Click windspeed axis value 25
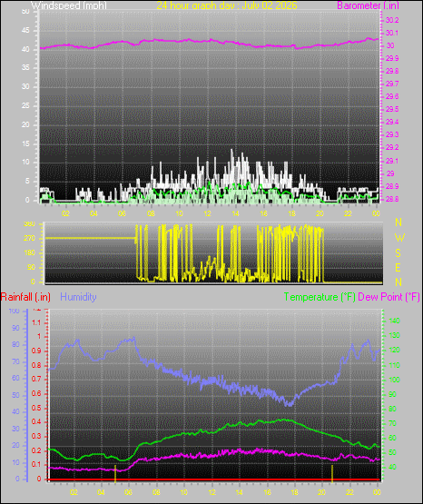Image resolution: width=423 pixels, height=504 pixels. point(25,105)
